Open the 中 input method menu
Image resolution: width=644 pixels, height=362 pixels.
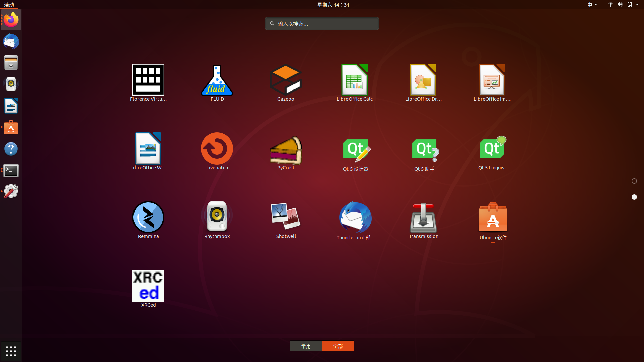[591, 5]
